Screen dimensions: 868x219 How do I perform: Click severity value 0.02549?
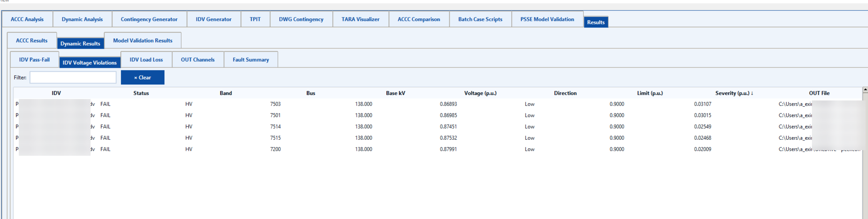click(703, 127)
